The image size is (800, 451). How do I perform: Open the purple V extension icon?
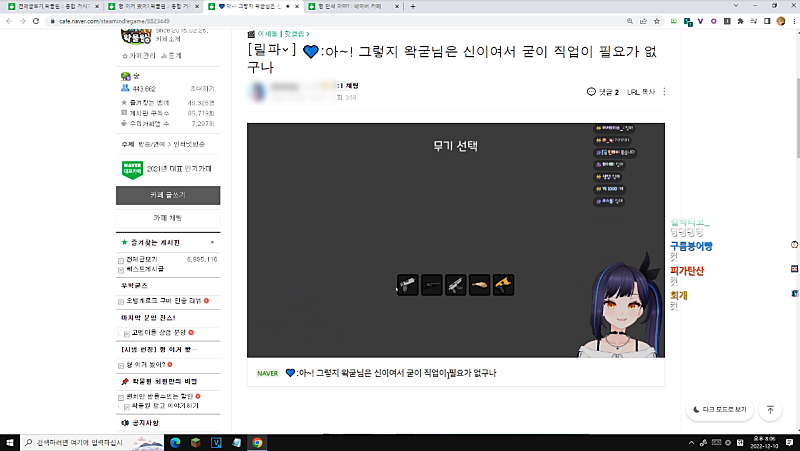coord(700,21)
